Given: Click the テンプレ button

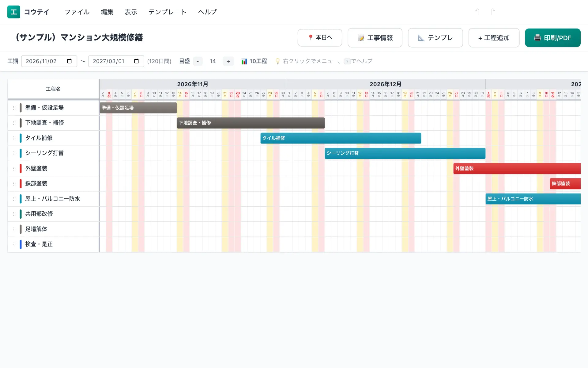Looking at the screenshot, I should (435, 38).
